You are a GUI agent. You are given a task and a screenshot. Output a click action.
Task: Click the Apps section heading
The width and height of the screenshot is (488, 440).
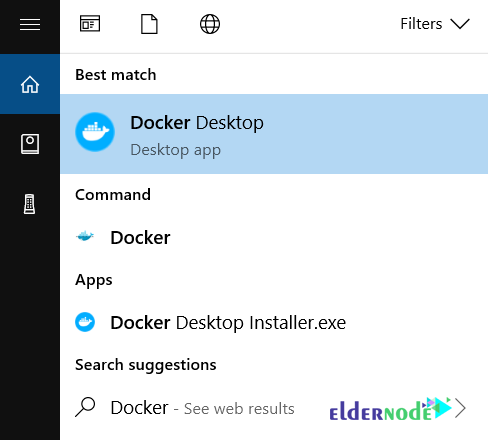(x=94, y=280)
